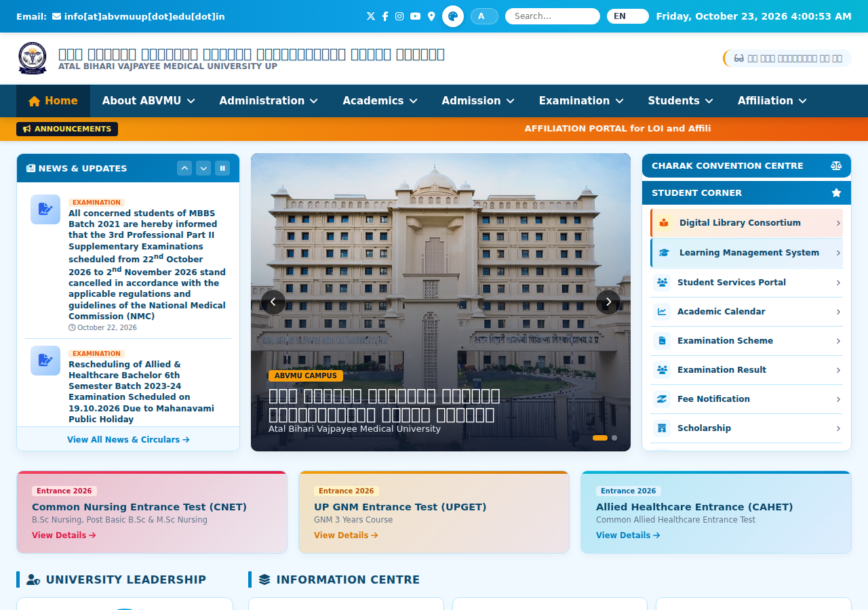Screen dimensions: 868x610
Task: Open Examination Scheme link
Action: point(747,341)
